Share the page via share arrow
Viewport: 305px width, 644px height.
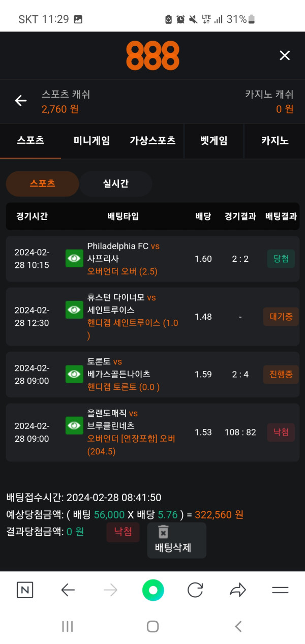237,590
